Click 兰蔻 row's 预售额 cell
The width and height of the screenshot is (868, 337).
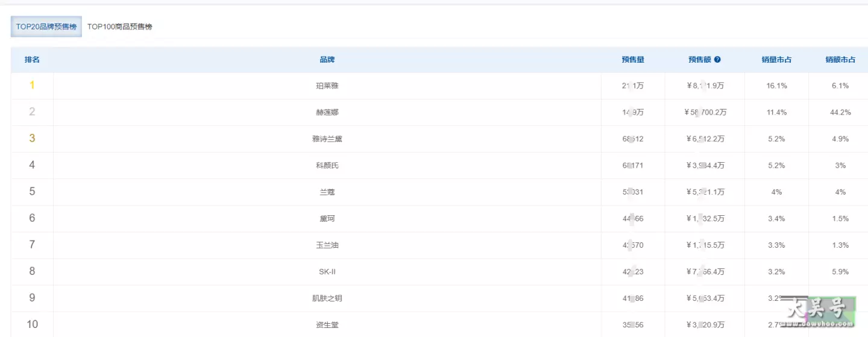pos(705,192)
